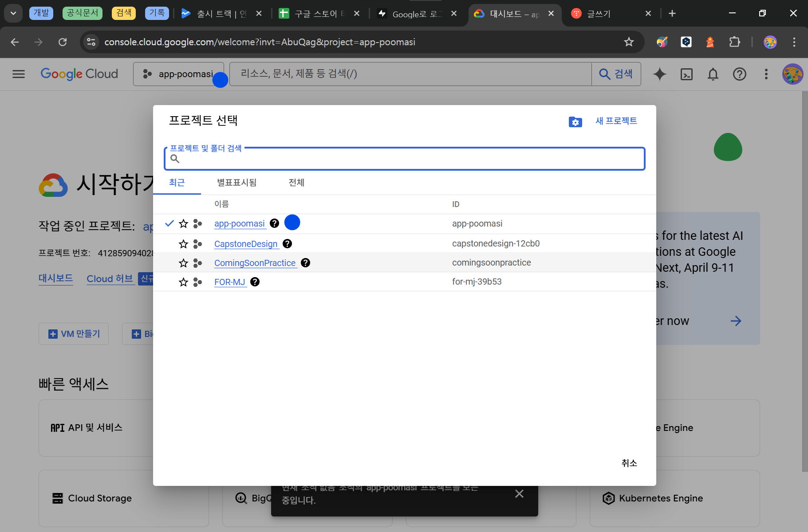
Task: Open the 공식문서 tab group
Action: click(x=83, y=13)
